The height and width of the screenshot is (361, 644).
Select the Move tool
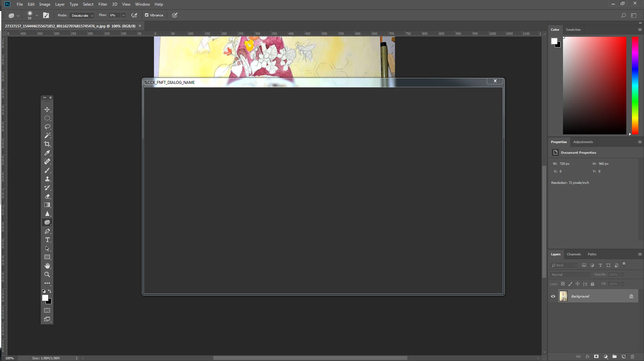point(47,110)
